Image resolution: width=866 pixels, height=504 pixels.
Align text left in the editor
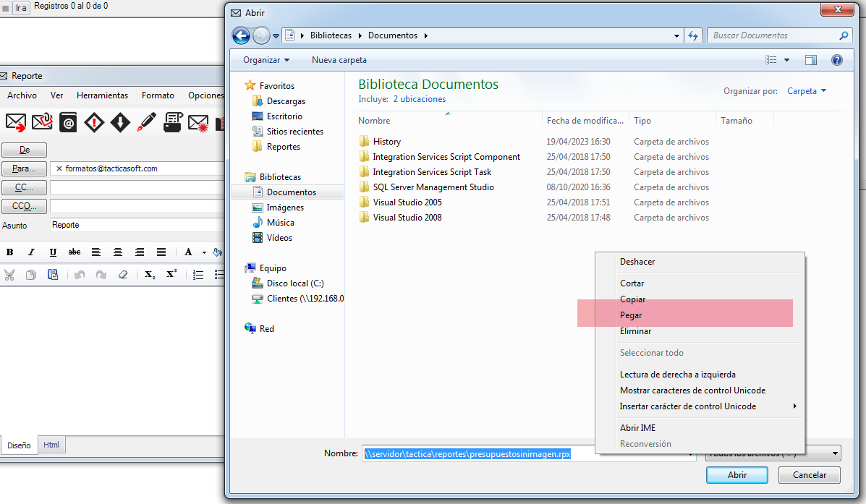(x=96, y=252)
